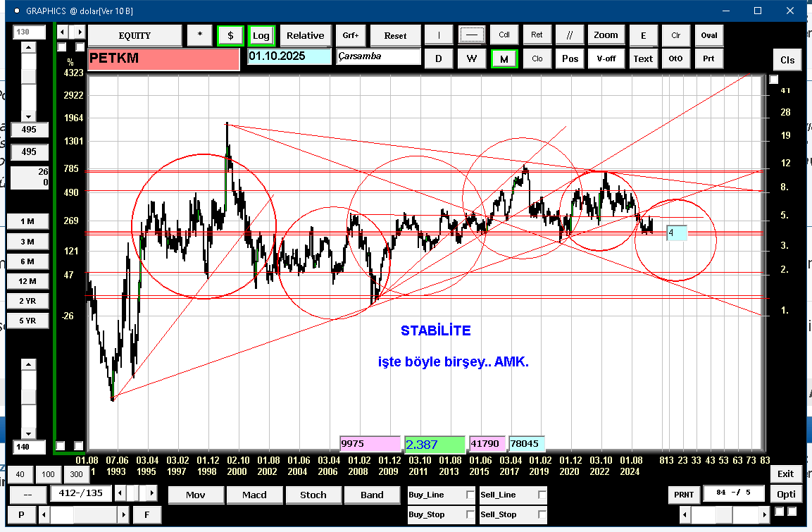Switch to the monthly M timeframe
Screen dimensions: 812x532
pos(504,58)
